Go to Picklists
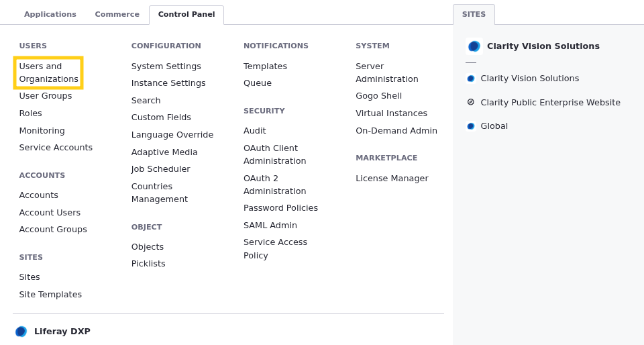 coord(148,264)
